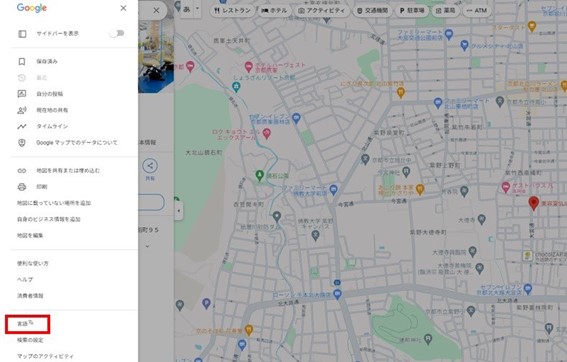
Task: Open Google マップでのデータについて shield icon
Action: pyautogui.click(x=22, y=142)
